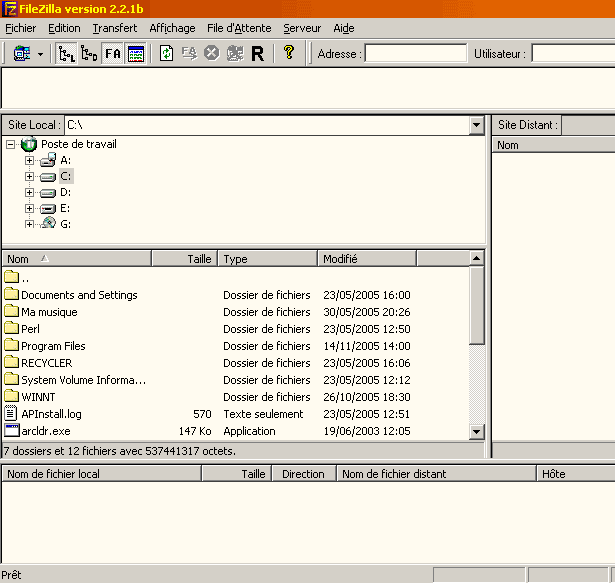Viewport: 615px width, 583px height.
Task: Open the Site Local path dropdown
Action: (476, 125)
